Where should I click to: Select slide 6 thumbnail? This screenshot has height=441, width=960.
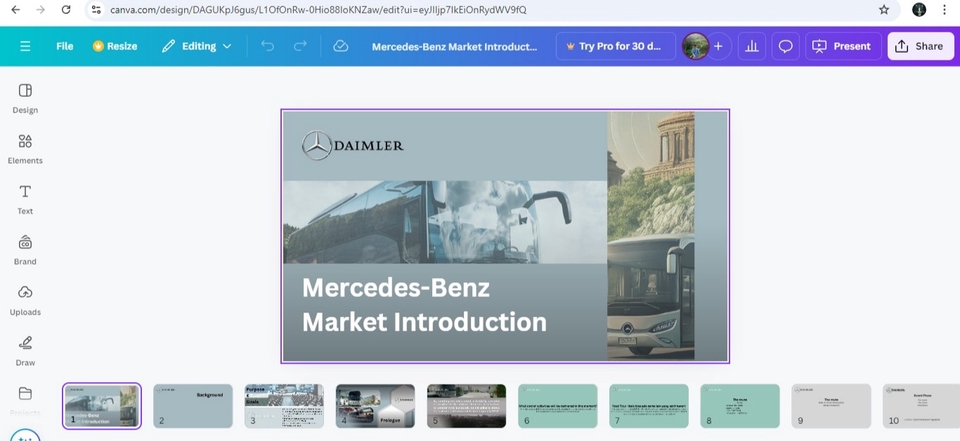[x=558, y=405]
